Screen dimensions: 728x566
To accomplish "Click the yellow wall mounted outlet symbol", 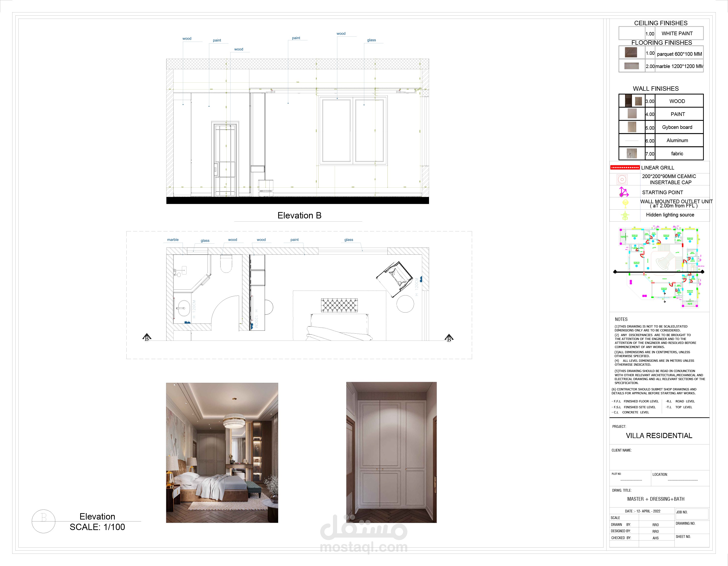I will tap(625, 203).
